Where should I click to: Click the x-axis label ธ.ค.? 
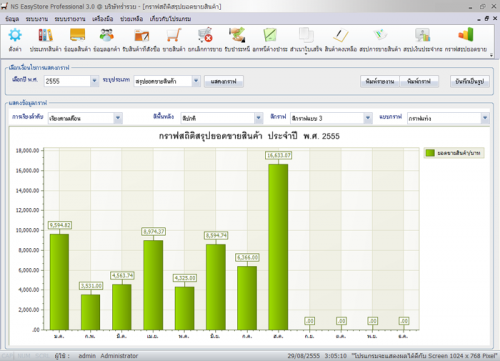tap(403, 336)
